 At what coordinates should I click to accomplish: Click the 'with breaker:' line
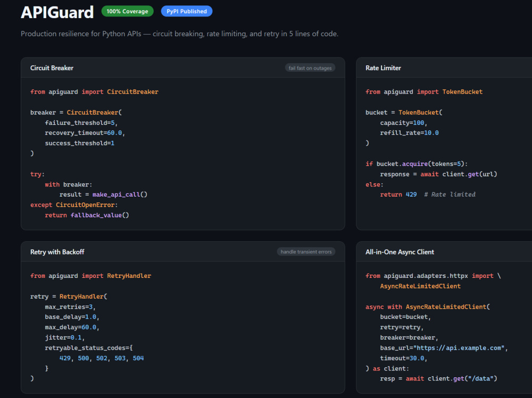click(x=68, y=184)
